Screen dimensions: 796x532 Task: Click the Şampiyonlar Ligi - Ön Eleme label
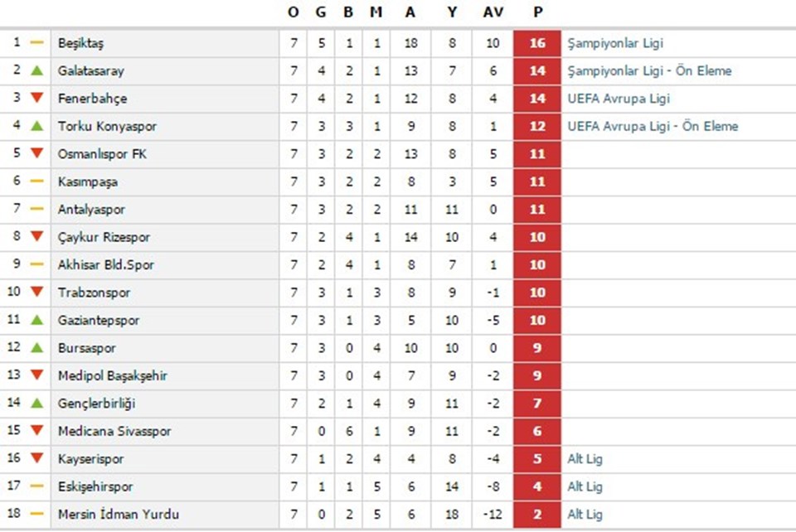(649, 71)
